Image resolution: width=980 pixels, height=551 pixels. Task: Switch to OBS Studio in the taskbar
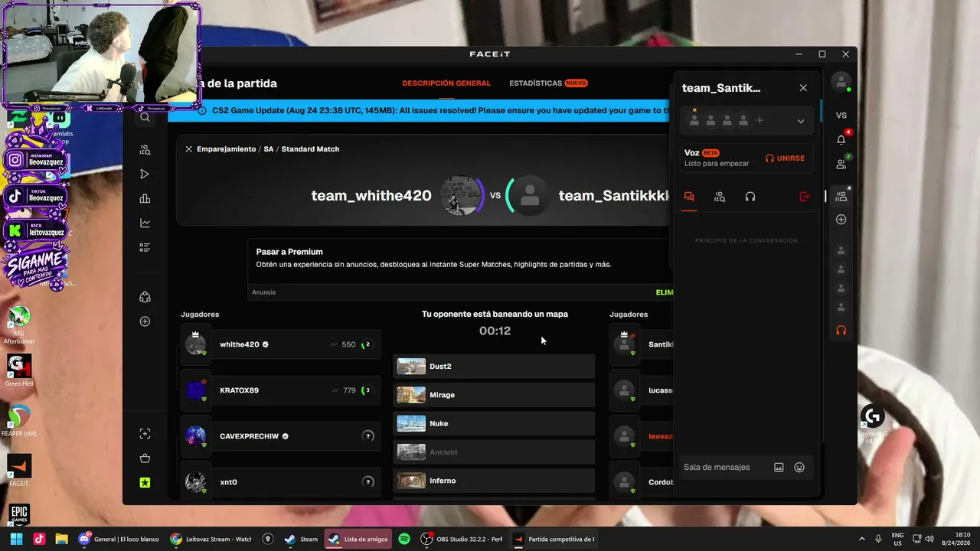click(x=461, y=539)
